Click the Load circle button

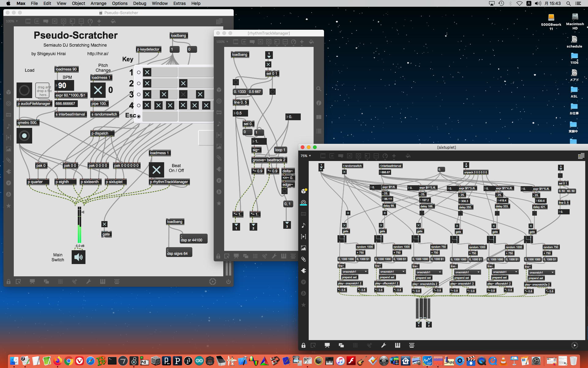pos(24,90)
